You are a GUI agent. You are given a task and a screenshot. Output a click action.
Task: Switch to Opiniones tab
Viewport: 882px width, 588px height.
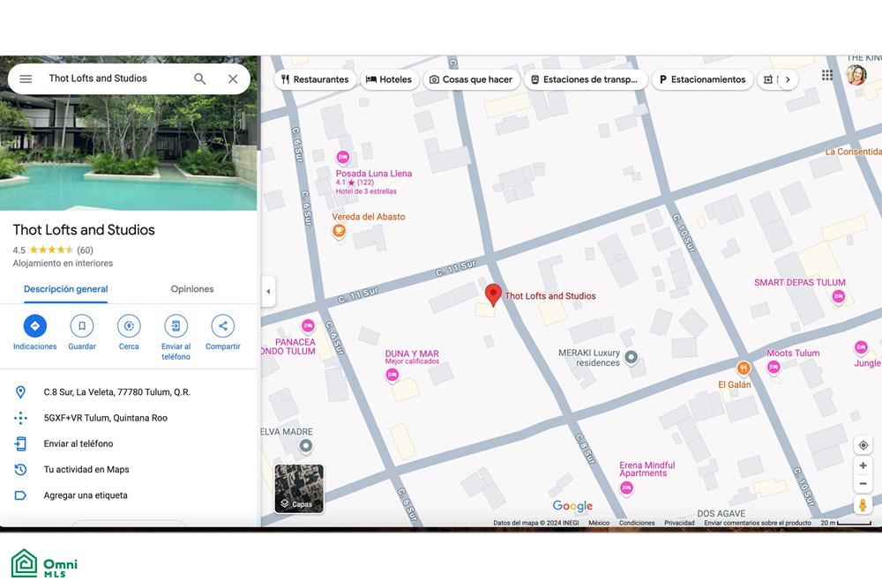point(192,289)
